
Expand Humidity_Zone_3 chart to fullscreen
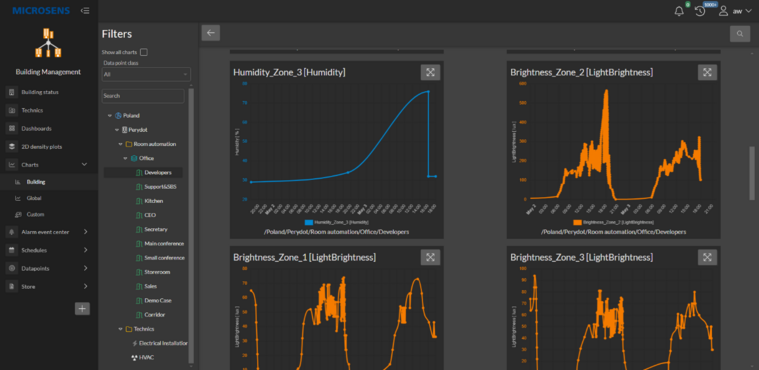(430, 72)
